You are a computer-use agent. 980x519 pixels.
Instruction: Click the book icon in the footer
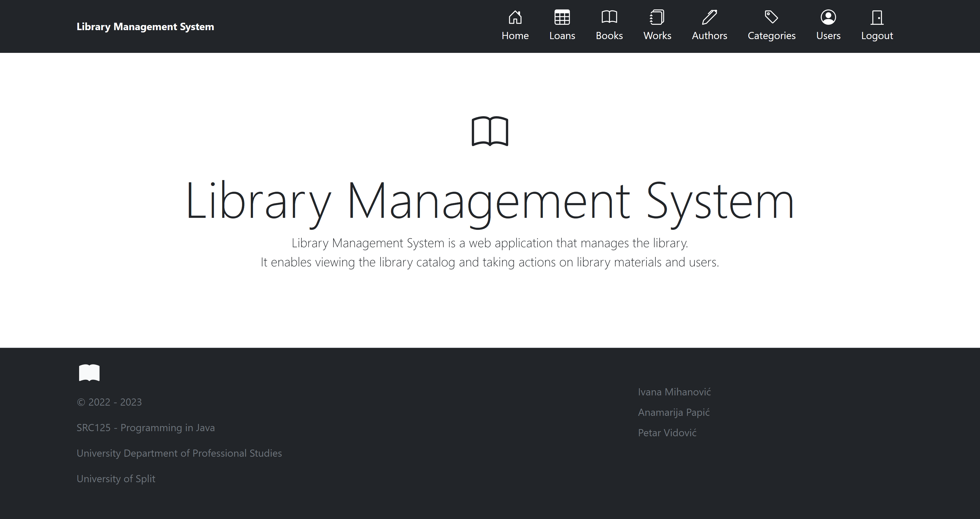[89, 373]
